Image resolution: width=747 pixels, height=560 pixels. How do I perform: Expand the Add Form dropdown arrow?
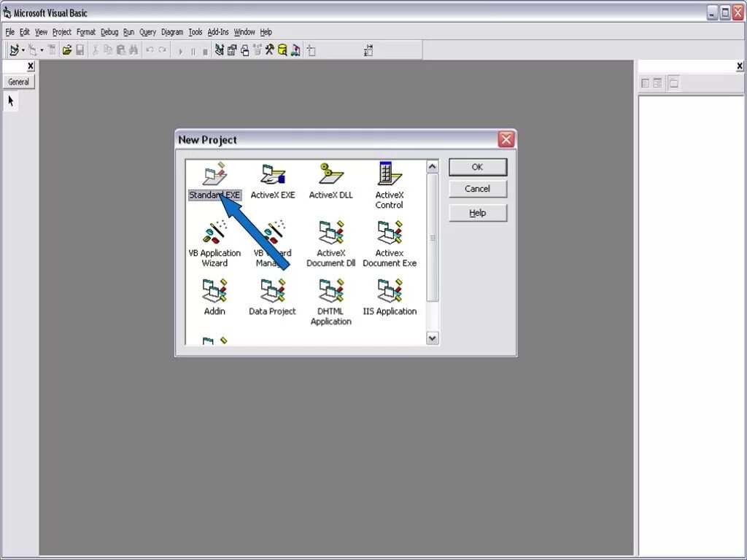click(42, 50)
